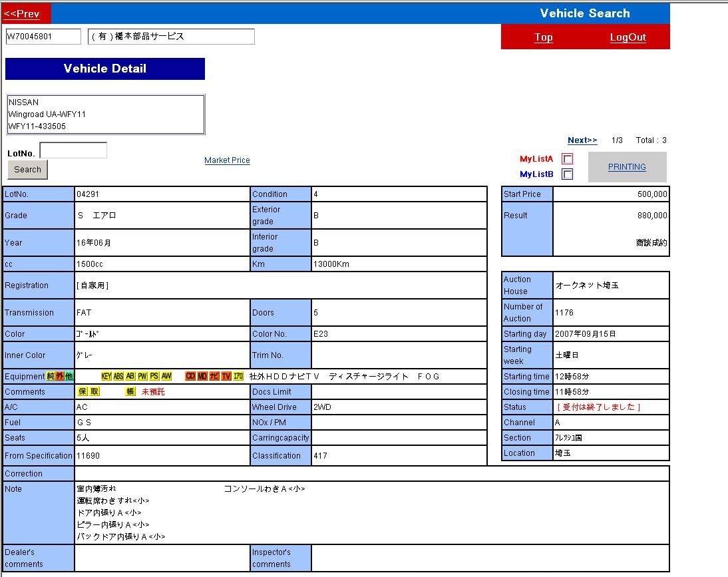Click the AB airbag equipment badge
Image resolution: width=728 pixels, height=577 pixels.
pyautogui.click(x=130, y=376)
